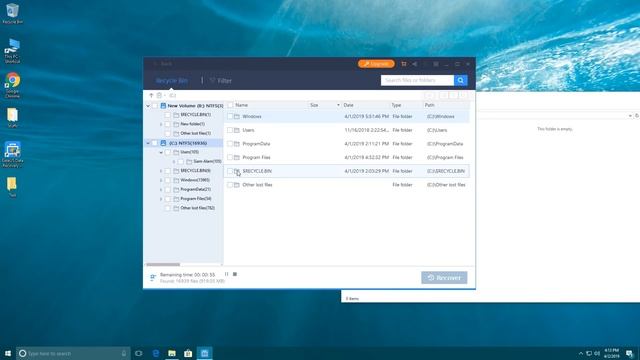Click the search files or folders field

pyautogui.click(x=417, y=80)
